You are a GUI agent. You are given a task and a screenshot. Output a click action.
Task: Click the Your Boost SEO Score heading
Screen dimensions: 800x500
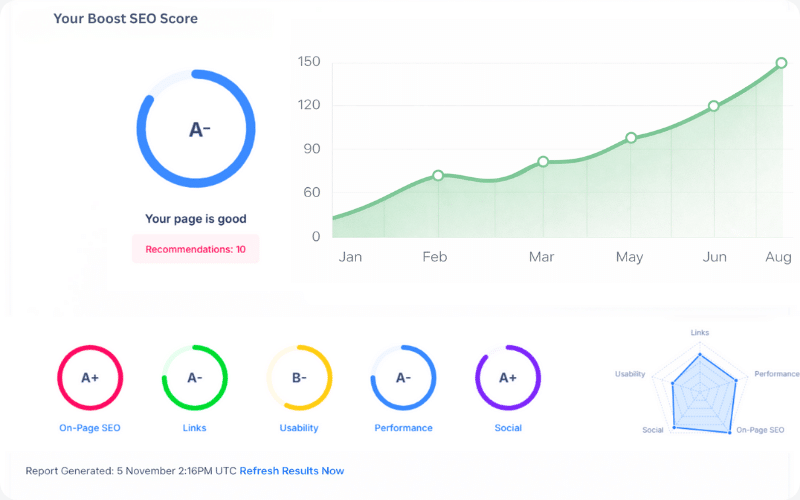coord(125,19)
